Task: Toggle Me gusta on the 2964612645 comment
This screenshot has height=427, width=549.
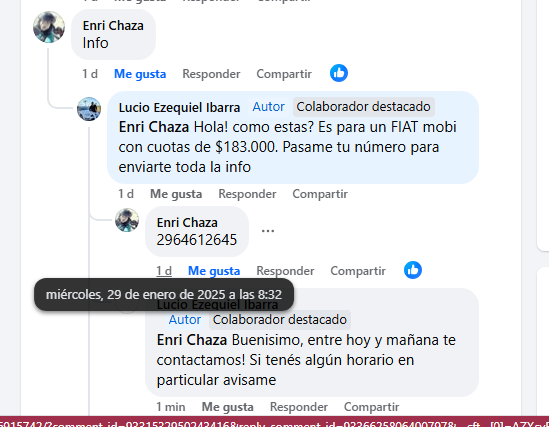Action: (x=214, y=271)
